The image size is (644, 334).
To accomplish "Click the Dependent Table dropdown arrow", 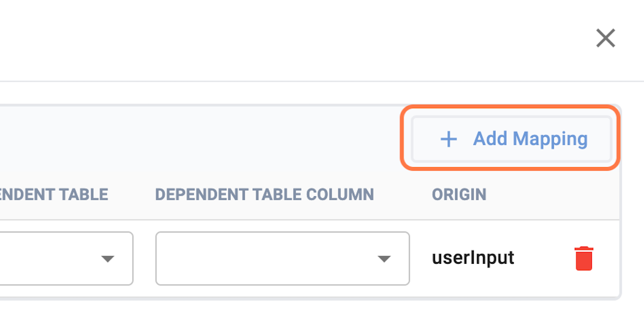I will [x=108, y=259].
